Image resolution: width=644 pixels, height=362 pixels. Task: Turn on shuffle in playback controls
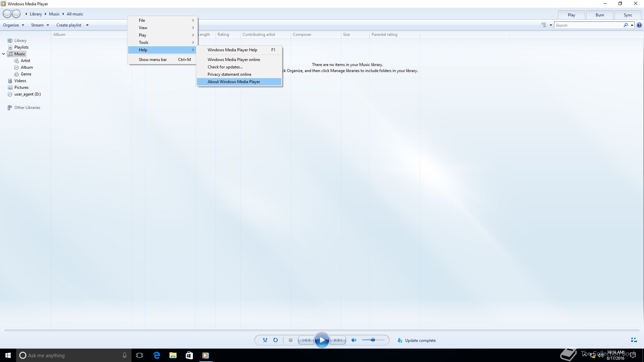[x=265, y=340]
